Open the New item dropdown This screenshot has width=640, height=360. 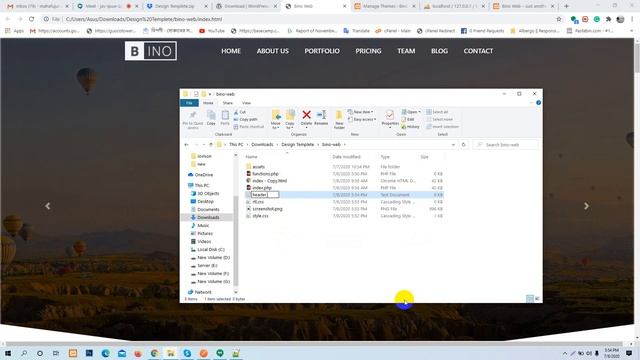[360, 112]
